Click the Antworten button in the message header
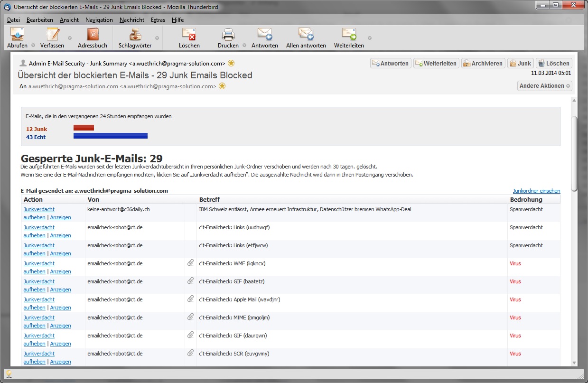This screenshot has height=383, width=588. pyautogui.click(x=391, y=63)
